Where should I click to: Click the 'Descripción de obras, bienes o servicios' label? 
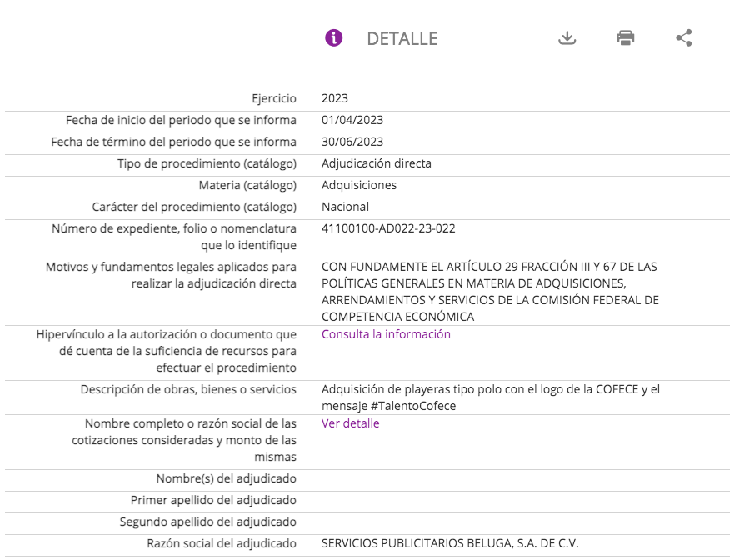click(x=188, y=389)
